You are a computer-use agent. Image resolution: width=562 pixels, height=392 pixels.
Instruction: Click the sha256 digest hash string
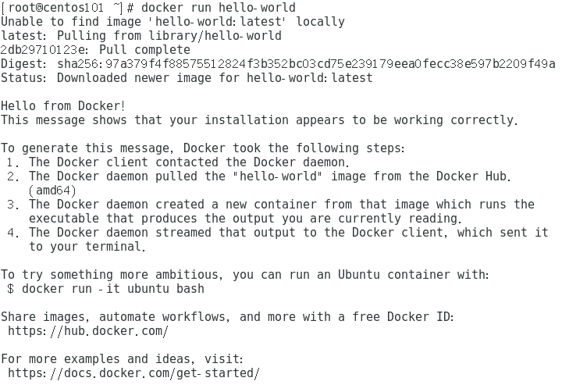307,64
